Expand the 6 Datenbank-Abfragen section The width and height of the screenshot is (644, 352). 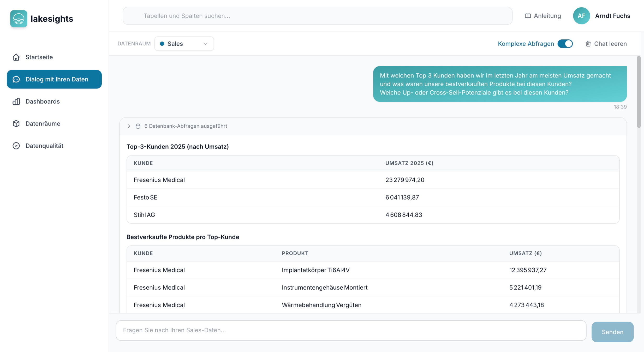point(129,126)
